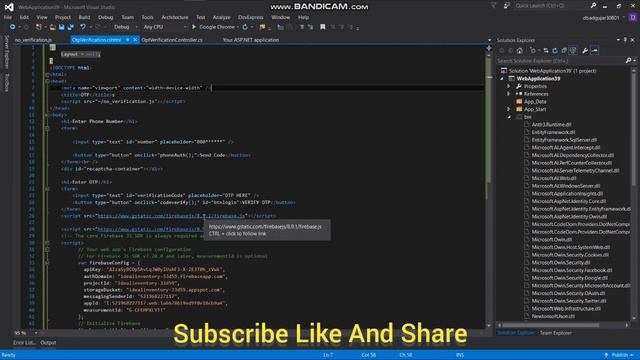Click the purple user account avatar
640x360 pixels.
(633, 17)
